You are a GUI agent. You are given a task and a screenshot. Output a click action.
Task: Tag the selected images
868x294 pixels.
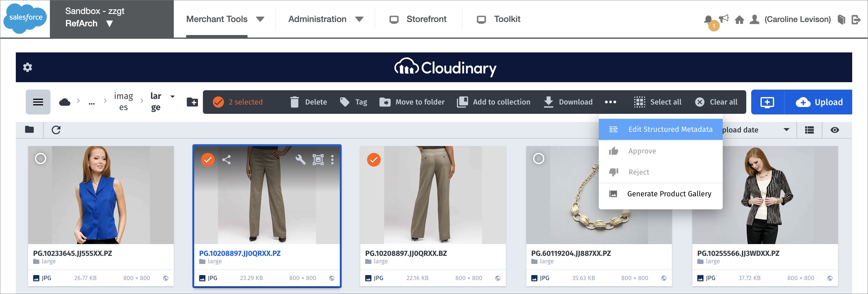click(x=353, y=102)
